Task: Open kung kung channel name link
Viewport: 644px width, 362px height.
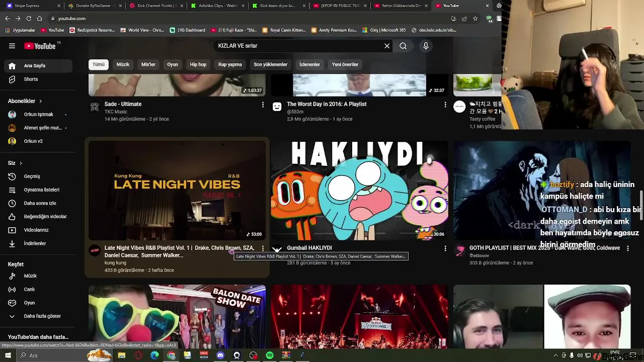Action: coord(115,263)
